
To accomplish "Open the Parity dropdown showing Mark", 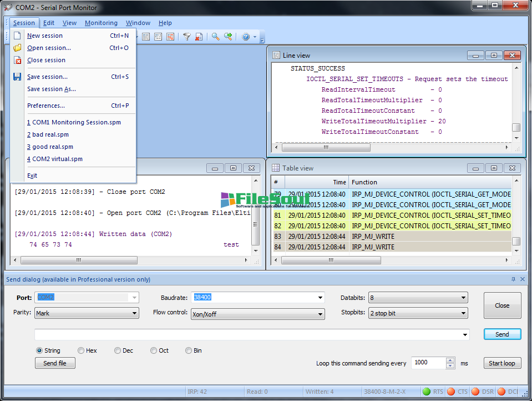I will 87,313.
